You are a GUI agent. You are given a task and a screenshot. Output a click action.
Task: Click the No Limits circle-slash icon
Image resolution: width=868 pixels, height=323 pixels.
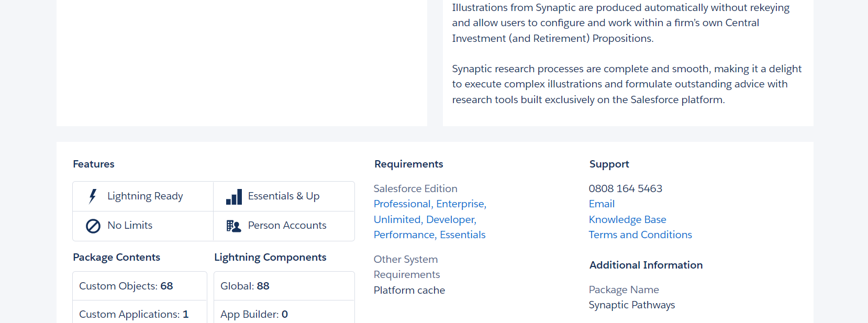click(x=93, y=226)
